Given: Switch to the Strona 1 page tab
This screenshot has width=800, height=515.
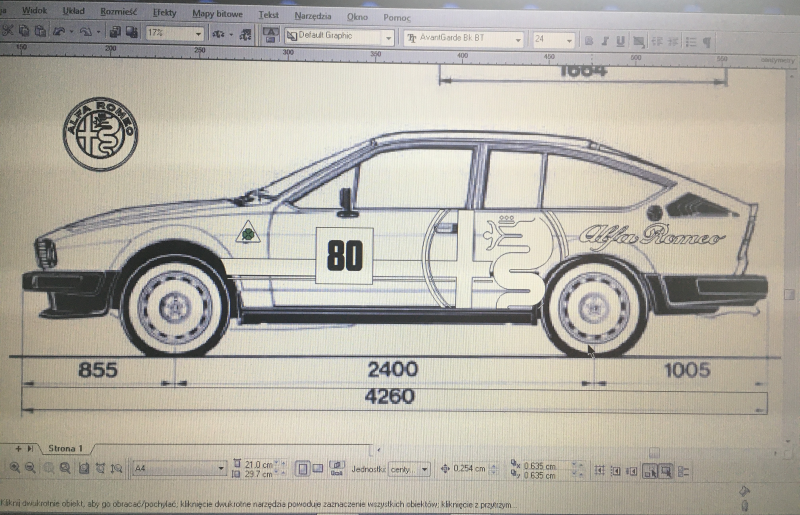Looking at the screenshot, I should (66, 449).
